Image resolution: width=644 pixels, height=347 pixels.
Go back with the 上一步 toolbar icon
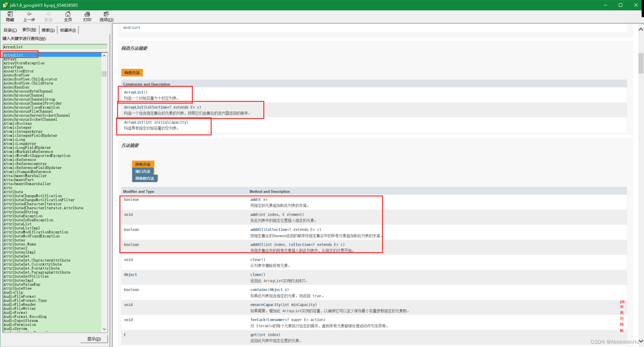(x=29, y=16)
